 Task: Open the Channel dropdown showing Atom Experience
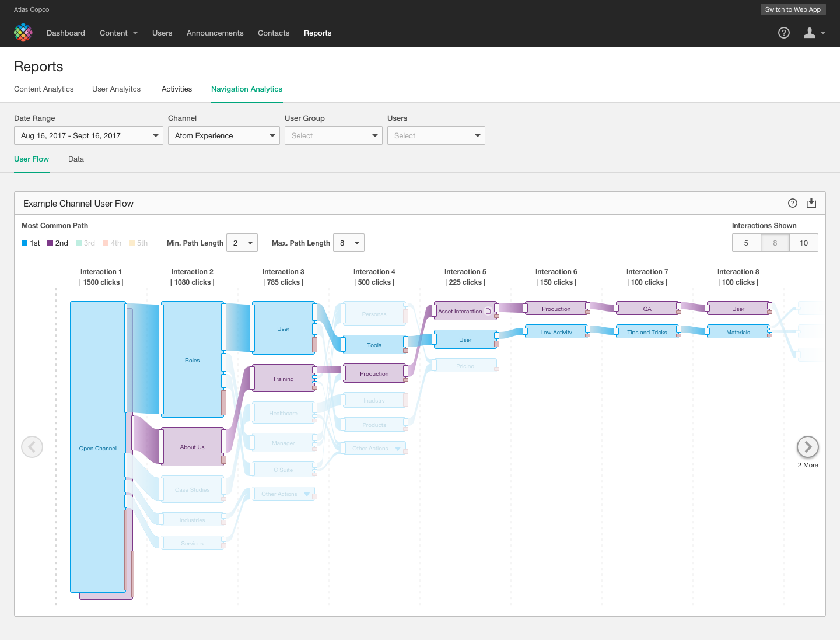[x=223, y=135]
